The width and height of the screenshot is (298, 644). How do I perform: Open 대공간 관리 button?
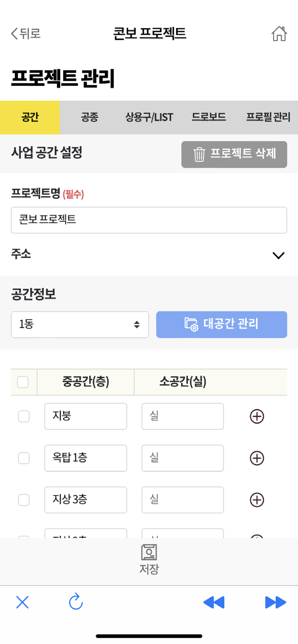coord(222,324)
